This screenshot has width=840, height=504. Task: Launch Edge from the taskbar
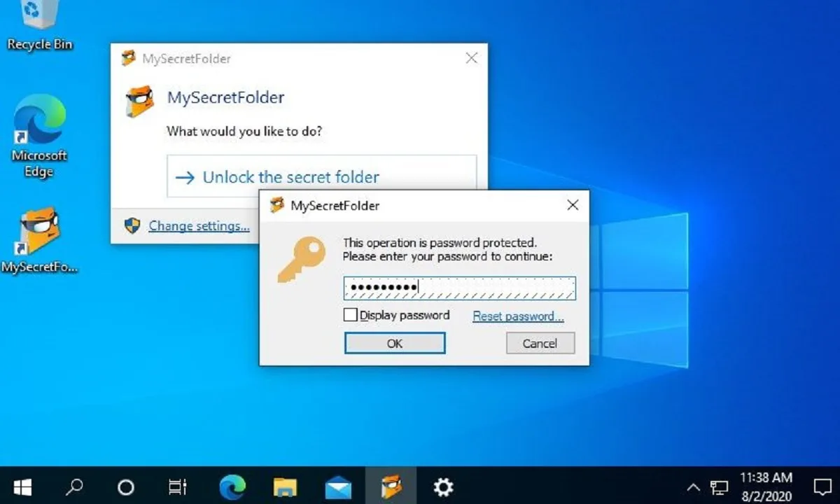tap(232, 486)
